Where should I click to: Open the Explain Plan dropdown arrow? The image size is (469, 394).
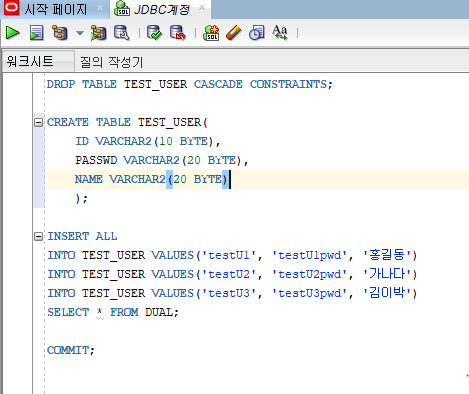click(x=80, y=33)
